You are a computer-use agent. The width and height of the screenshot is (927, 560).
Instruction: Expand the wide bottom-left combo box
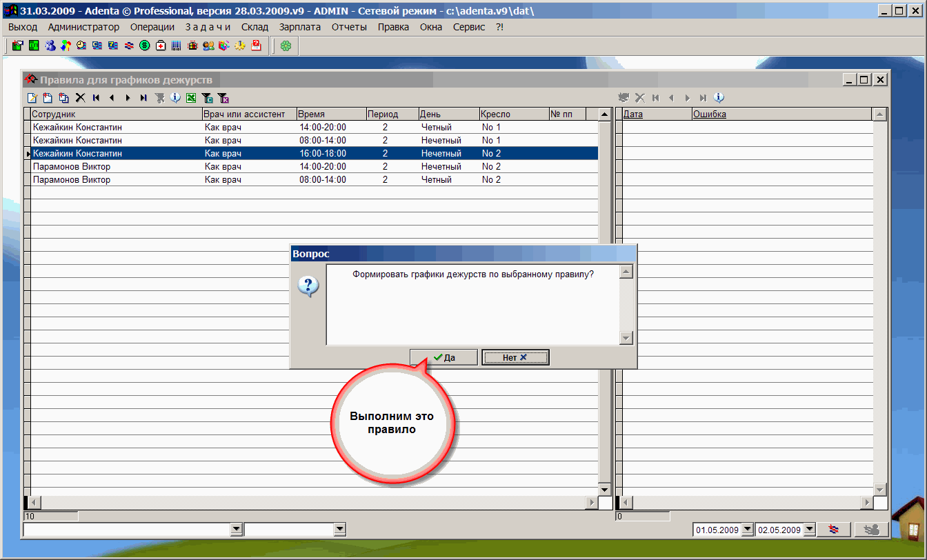pyautogui.click(x=237, y=529)
